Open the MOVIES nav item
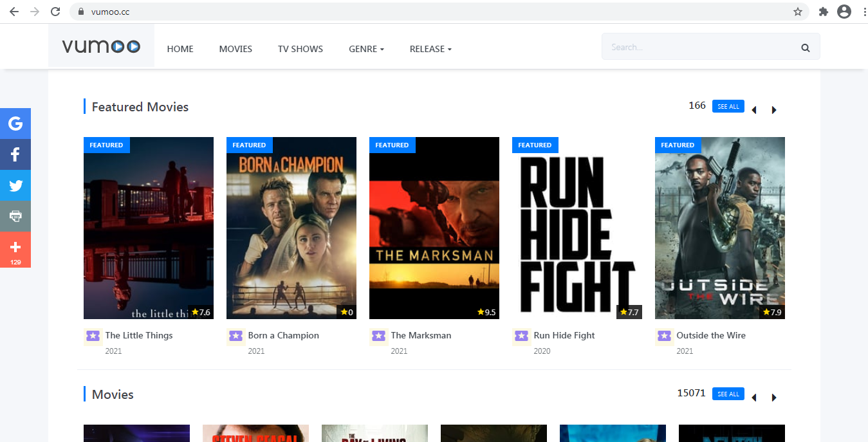This screenshot has width=868, height=442. pos(235,49)
